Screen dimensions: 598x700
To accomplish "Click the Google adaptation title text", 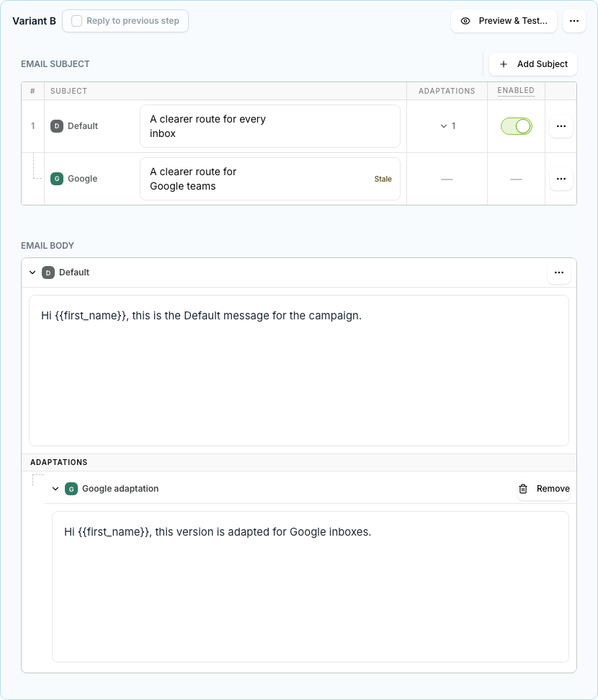I will point(120,489).
